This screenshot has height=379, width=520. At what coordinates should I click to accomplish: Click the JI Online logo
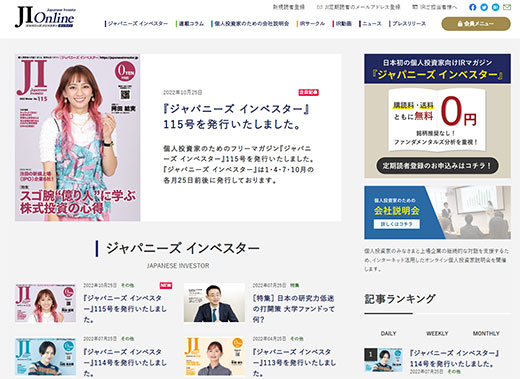coord(45,17)
